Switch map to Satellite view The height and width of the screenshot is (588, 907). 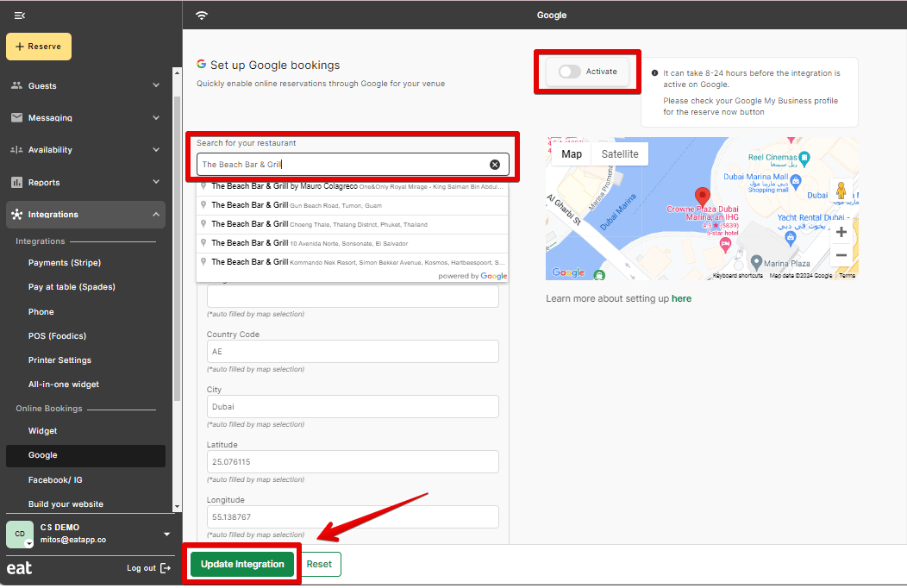[x=620, y=154]
